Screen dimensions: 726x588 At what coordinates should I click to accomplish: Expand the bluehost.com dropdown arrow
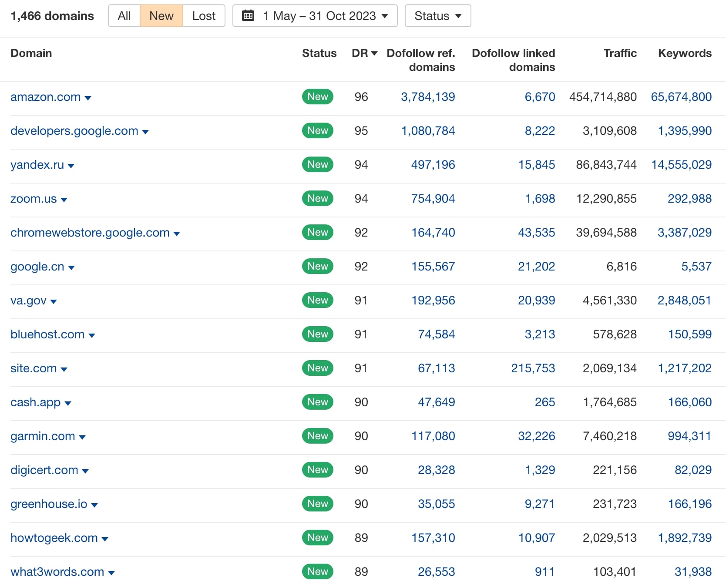click(x=92, y=336)
